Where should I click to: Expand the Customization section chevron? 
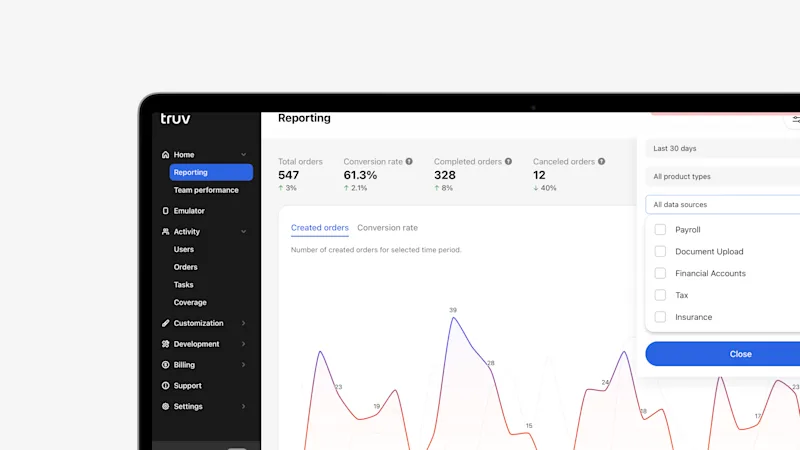243,323
